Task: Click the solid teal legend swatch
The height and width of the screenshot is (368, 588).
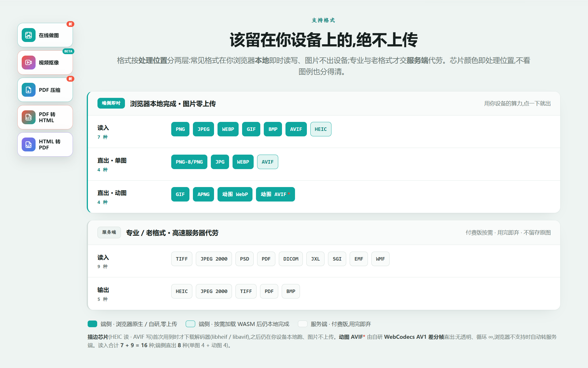Action: point(92,324)
